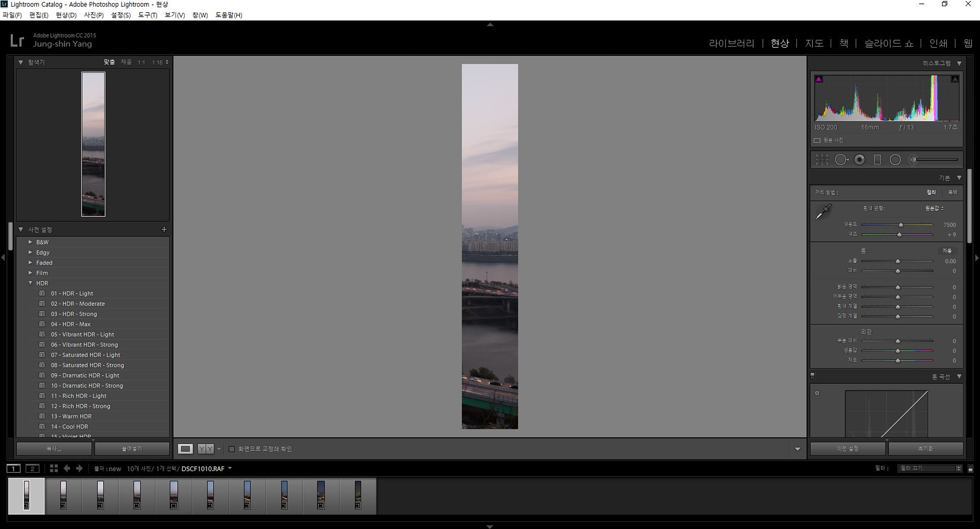Collapse the HDR presets folder
Image resolution: width=980 pixels, height=529 pixels.
[30, 283]
